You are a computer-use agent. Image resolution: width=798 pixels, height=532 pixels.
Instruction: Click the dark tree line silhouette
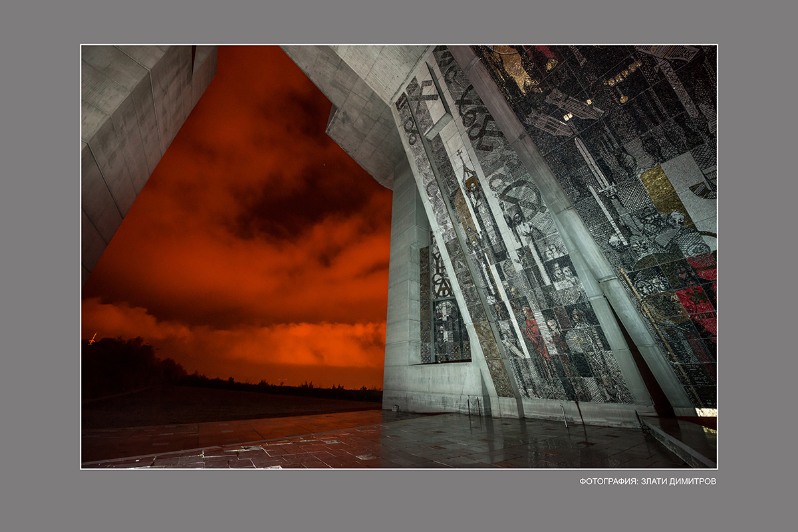click(x=133, y=362)
